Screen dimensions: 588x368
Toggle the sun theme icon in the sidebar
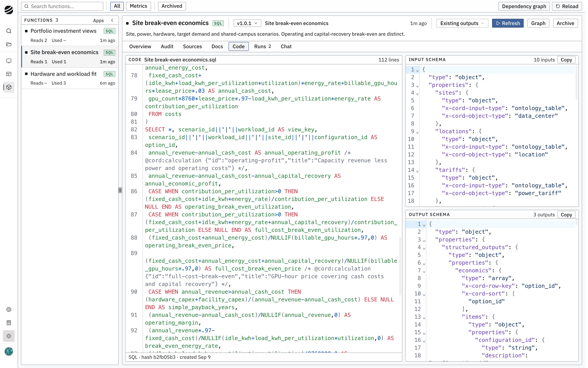[x=9, y=336]
